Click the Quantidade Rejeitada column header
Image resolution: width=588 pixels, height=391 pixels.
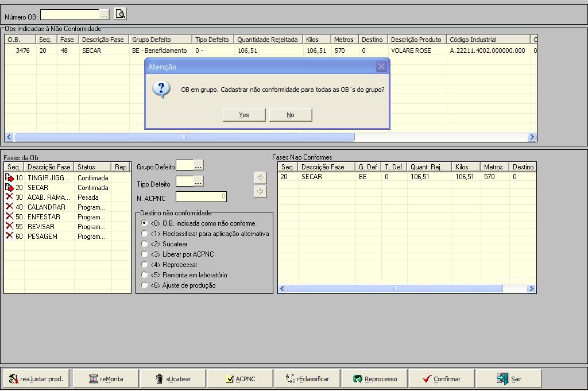(268, 40)
